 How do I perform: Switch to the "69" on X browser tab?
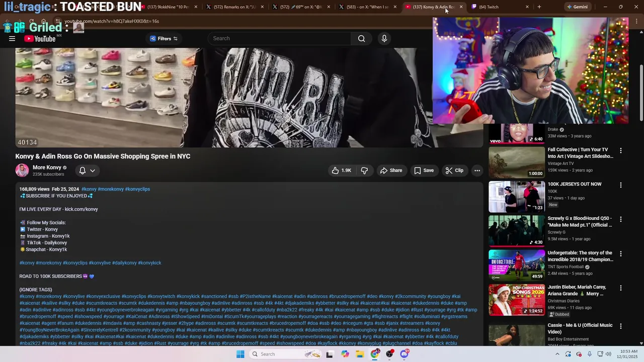[x=300, y=7]
